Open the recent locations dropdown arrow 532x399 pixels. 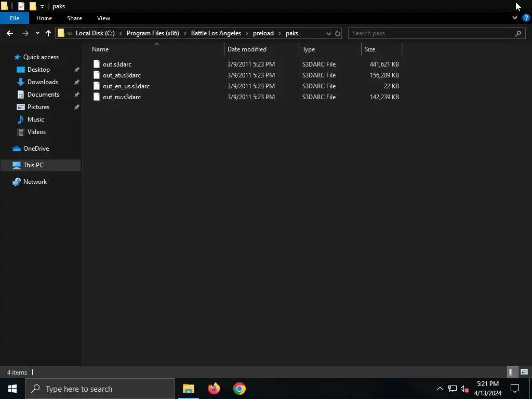click(37, 33)
